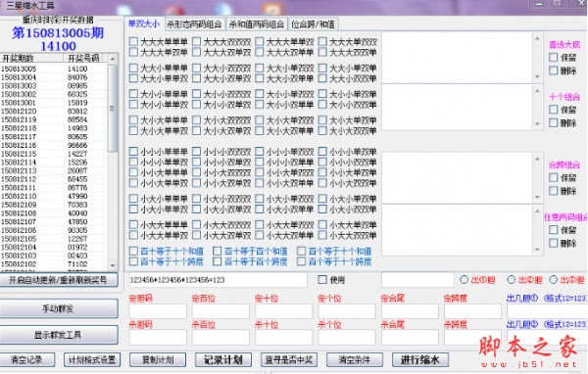Focus the 定合尾 input field
Image resolution: width=588 pixels, height=374 pixels.
pos(410,311)
